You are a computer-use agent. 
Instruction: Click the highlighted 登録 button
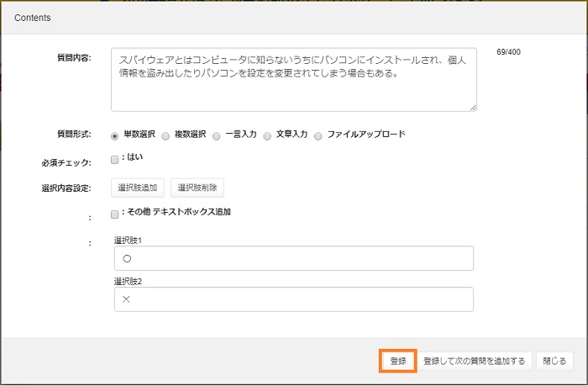(x=398, y=361)
